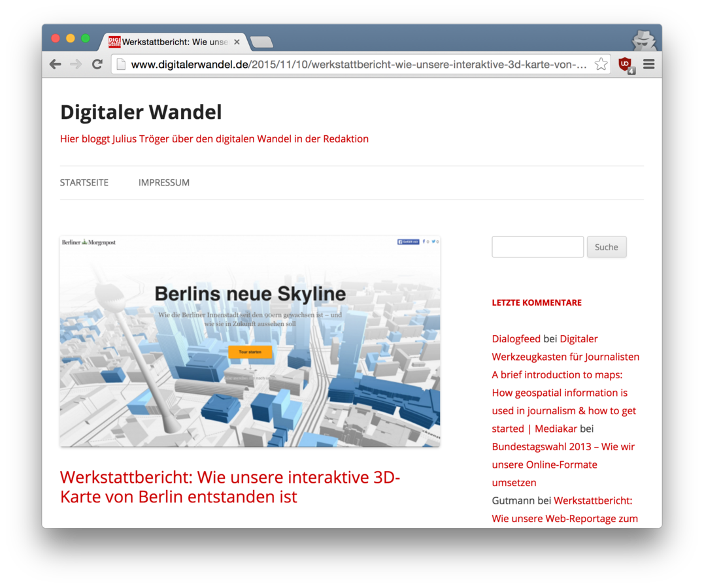Click the page icon in the address bar
704x588 pixels.
click(x=121, y=64)
